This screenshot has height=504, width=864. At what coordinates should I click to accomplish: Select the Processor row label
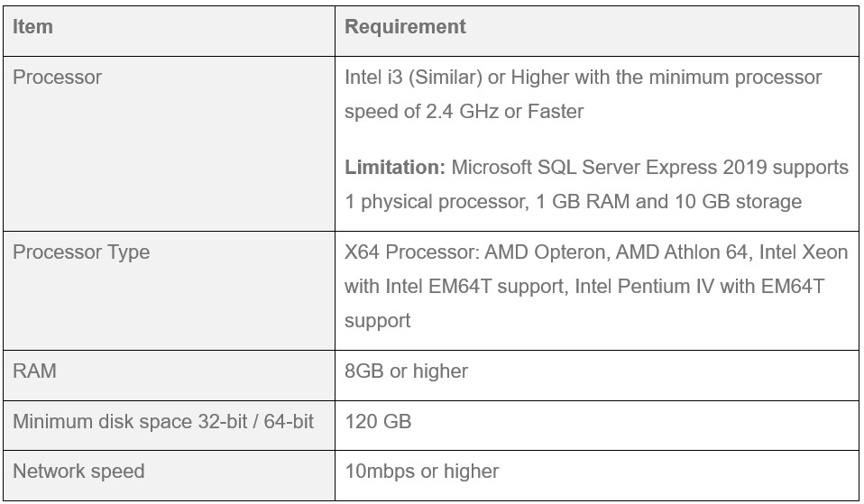click(58, 78)
